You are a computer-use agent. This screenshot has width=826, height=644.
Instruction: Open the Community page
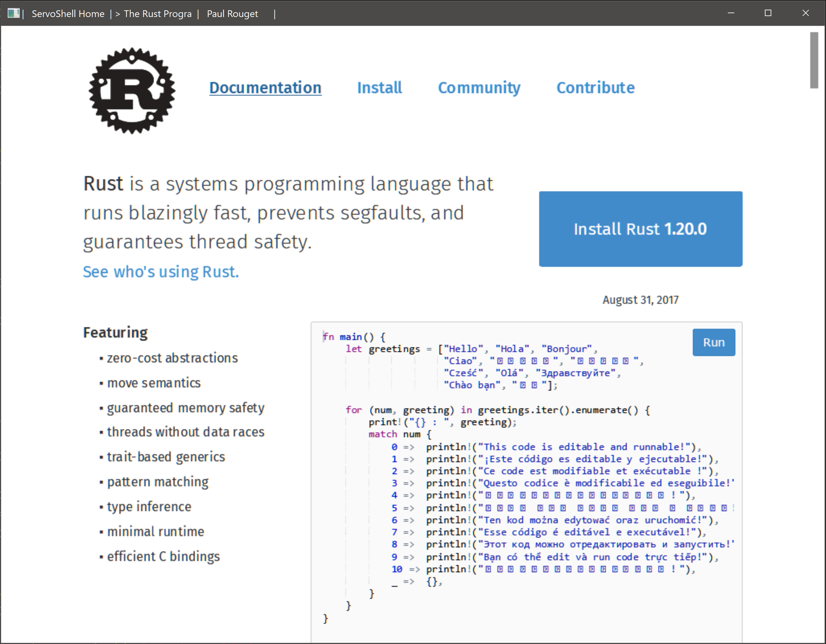[x=479, y=88]
